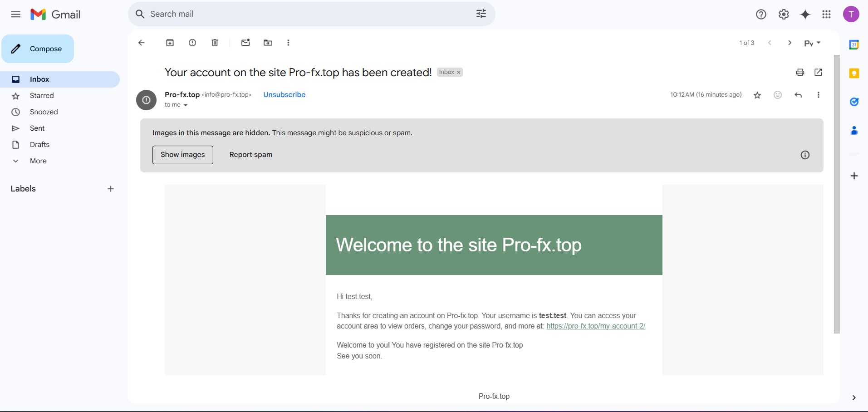This screenshot has width=868, height=412.
Task: Click the email subject line
Action: coord(298,73)
